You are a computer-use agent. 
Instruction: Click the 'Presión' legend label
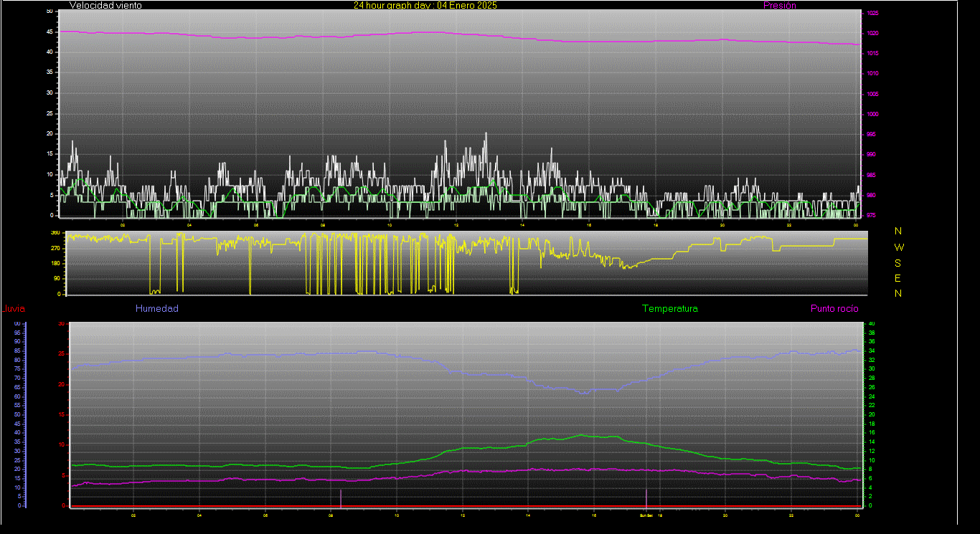click(x=780, y=5)
